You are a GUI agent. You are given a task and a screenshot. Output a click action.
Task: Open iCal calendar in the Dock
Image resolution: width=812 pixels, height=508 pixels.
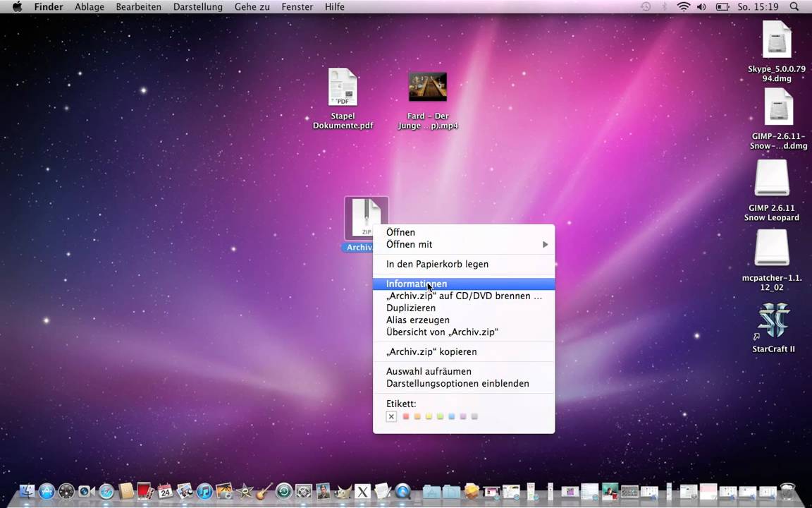[165, 491]
